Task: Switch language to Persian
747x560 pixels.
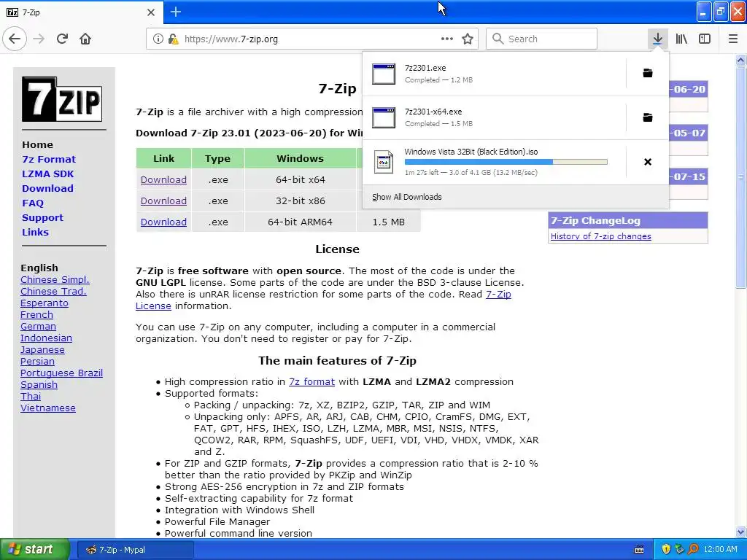Action: pos(37,362)
